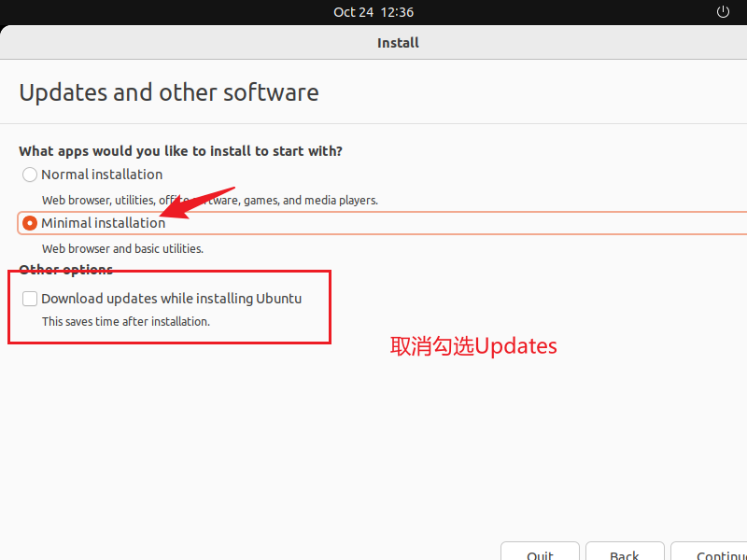Screen dimensions: 747x560
Task: Select the Normal installation radio button
Action: pos(30,175)
